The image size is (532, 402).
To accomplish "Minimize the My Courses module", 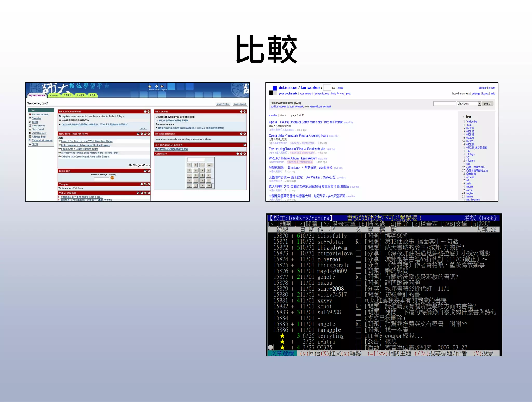I will (x=241, y=112).
